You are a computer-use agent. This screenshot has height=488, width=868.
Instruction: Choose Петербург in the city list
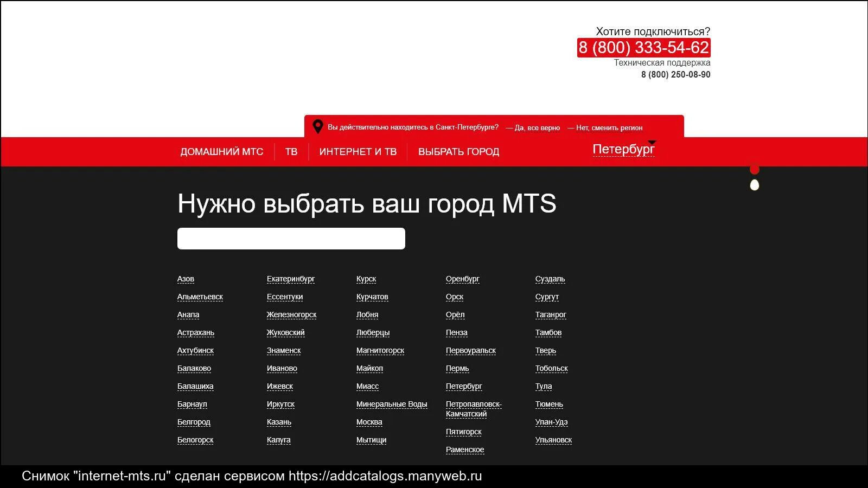tap(464, 386)
